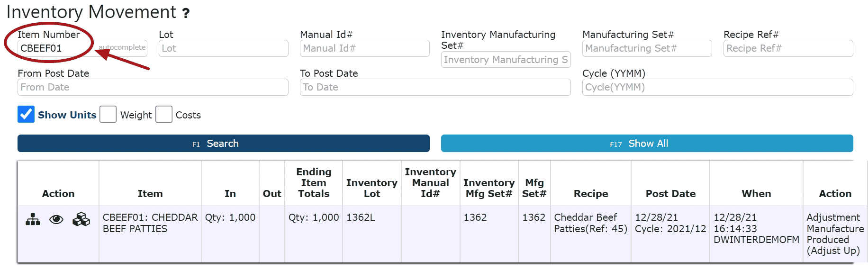This screenshot has width=868, height=271.
Task: Click the Manufacturing Set# input box
Action: [x=647, y=48]
